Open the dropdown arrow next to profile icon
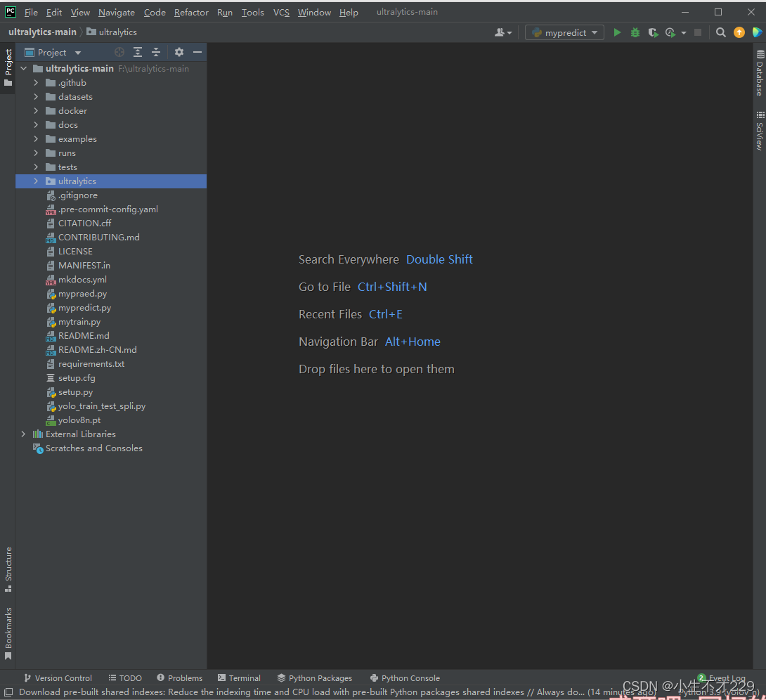The height and width of the screenshot is (700, 766). (684, 33)
